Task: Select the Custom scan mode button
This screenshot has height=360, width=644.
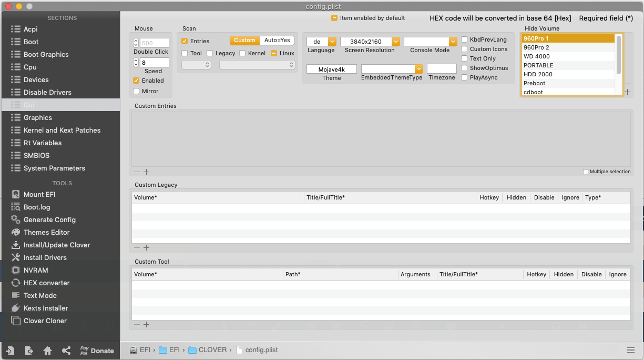Action: coord(244,41)
